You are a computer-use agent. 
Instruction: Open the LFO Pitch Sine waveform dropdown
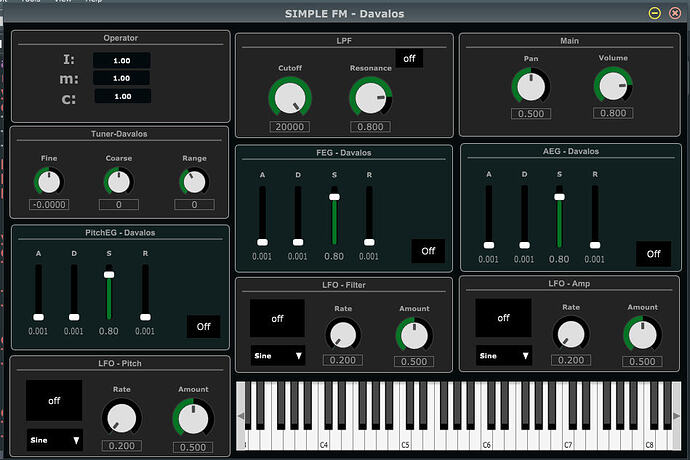tap(54, 440)
